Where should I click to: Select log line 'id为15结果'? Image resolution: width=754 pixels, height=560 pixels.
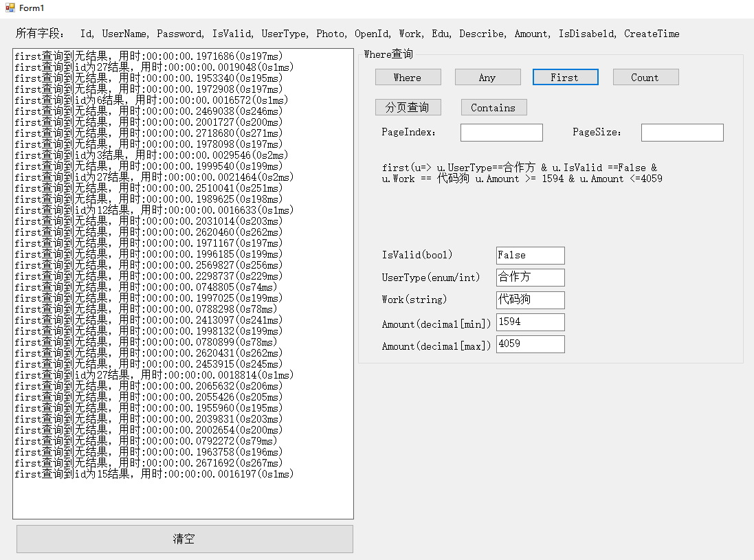[x=154, y=474]
